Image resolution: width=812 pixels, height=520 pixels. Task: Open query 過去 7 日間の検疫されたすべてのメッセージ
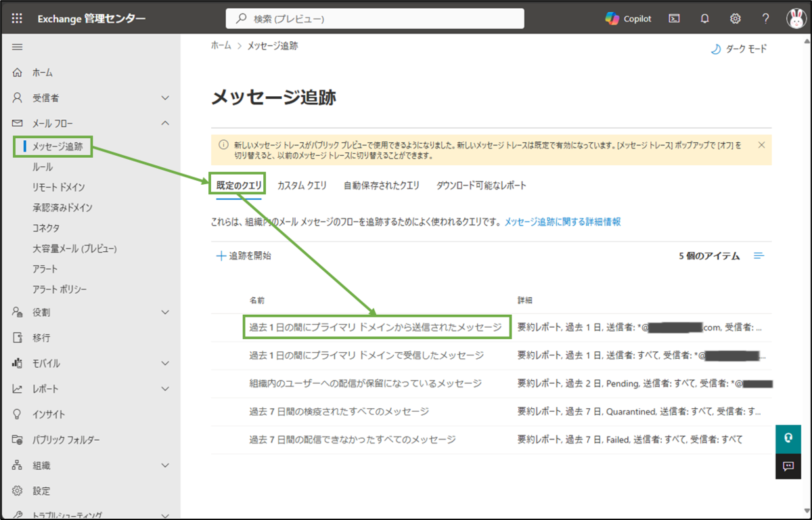click(339, 411)
